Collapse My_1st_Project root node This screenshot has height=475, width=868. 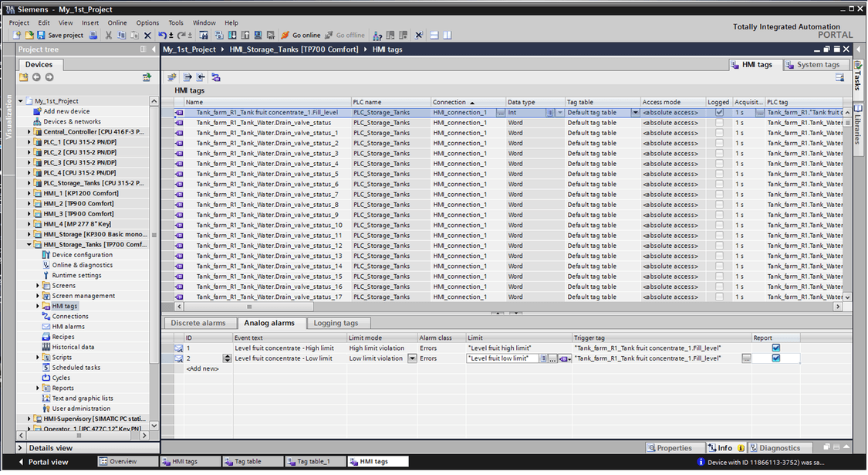21,101
